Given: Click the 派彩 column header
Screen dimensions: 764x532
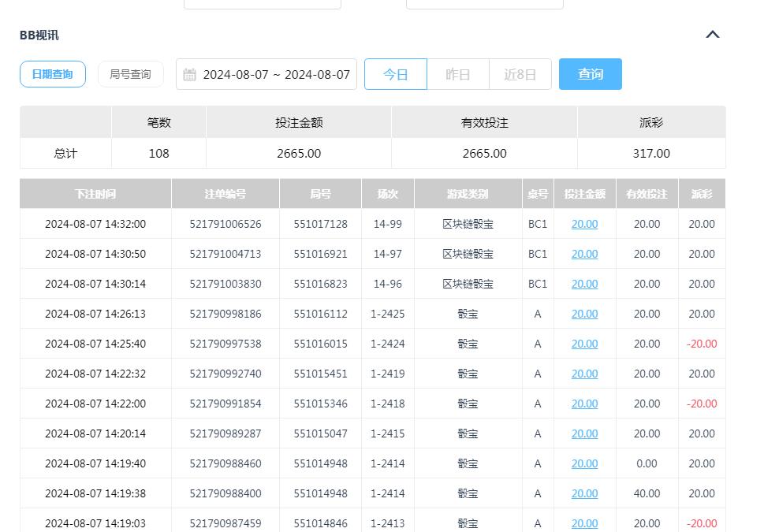Looking at the screenshot, I should [x=702, y=193].
